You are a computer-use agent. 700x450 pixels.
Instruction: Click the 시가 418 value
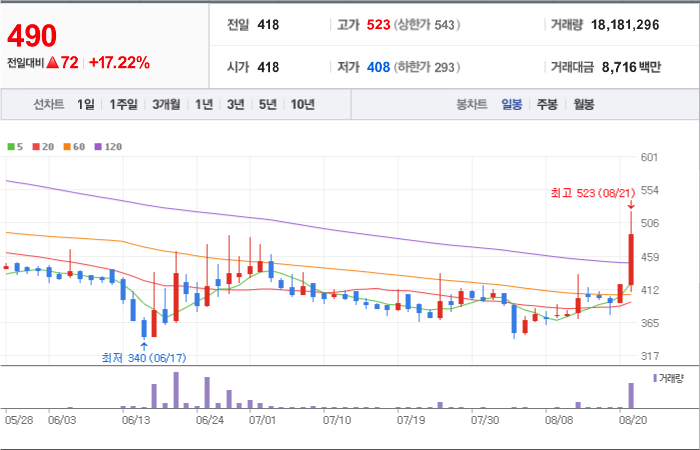coord(268,67)
